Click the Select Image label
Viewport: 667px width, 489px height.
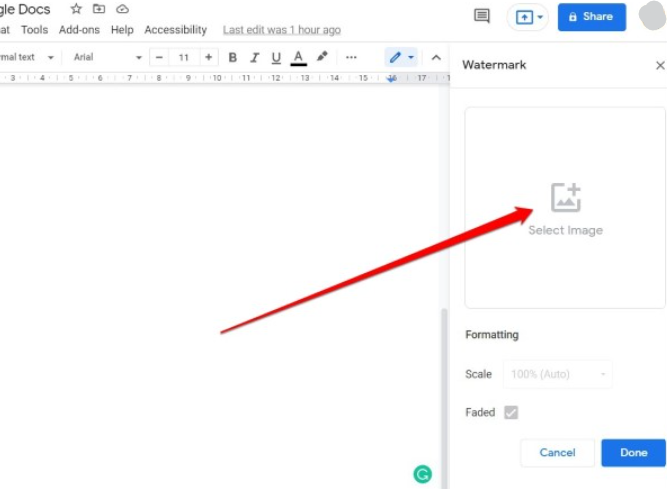(565, 230)
